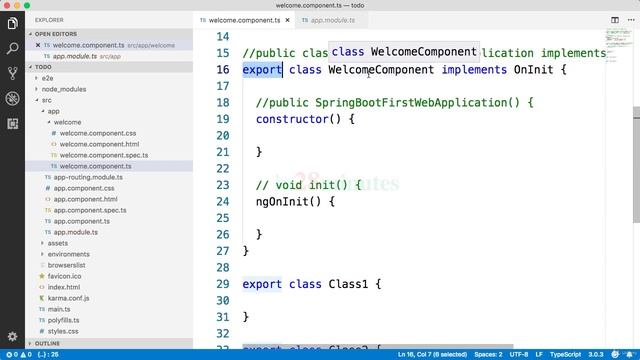Show warnings count in status bar
Image resolution: width=640 pixels, height=360 pixels.
coord(26,355)
